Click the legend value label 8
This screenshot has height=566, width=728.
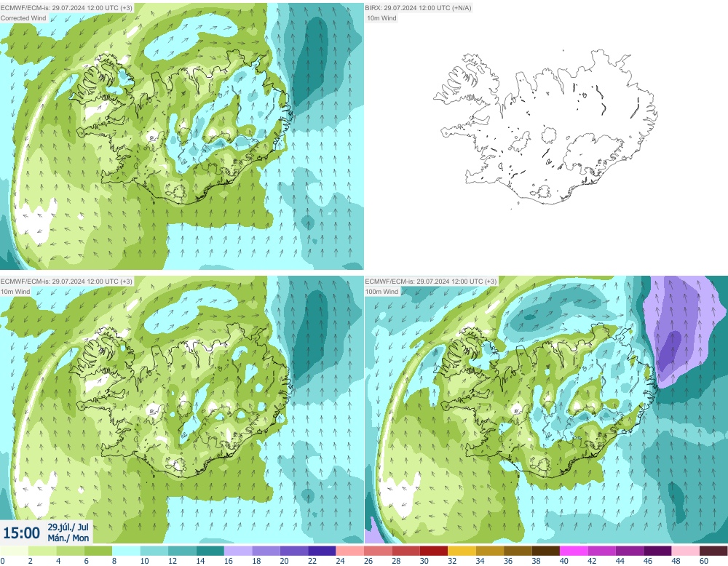pos(114,561)
